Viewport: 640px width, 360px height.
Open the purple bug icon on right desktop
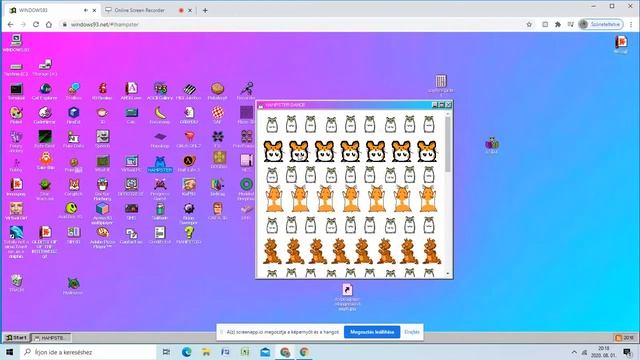492,143
